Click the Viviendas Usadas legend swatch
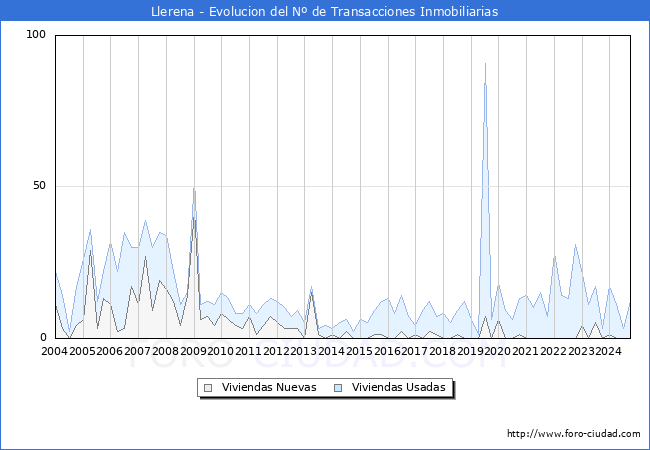650x450 pixels. tap(338, 388)
